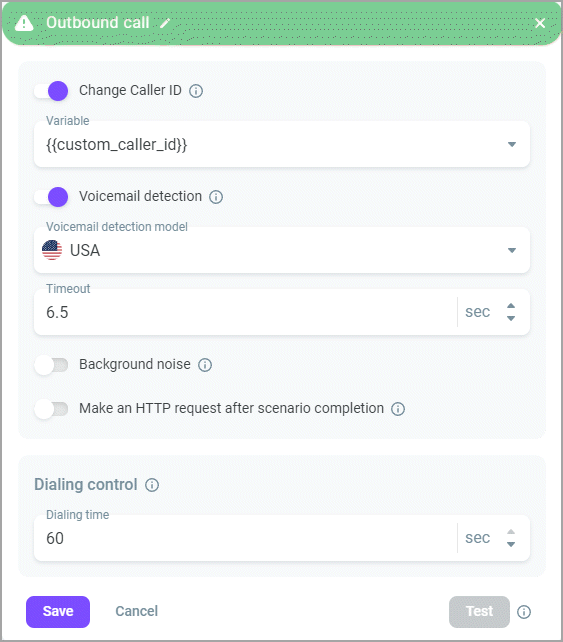The image size is (563, 642).
Task: Click the Cancel link
Action: coord(136,611)
